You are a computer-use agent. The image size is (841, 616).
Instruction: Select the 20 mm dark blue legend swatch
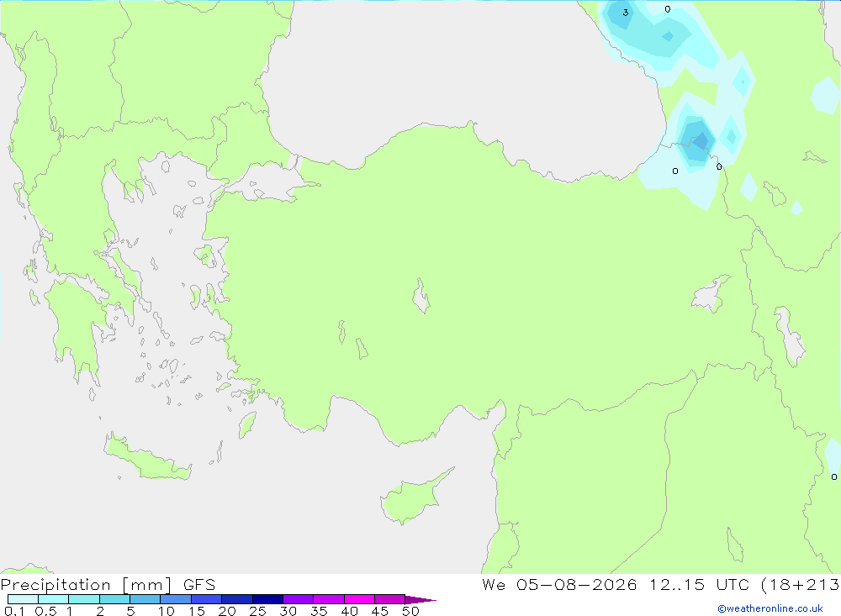point(236,599)
